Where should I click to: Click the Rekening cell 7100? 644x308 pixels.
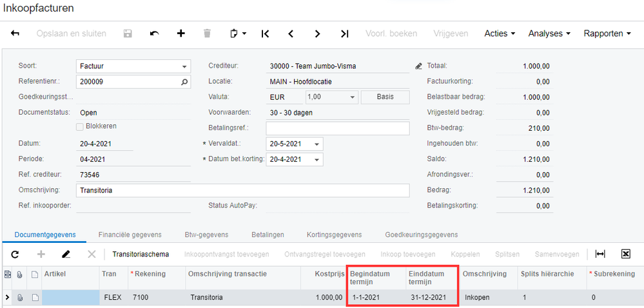pyautogui.click(x=156, y=297)
